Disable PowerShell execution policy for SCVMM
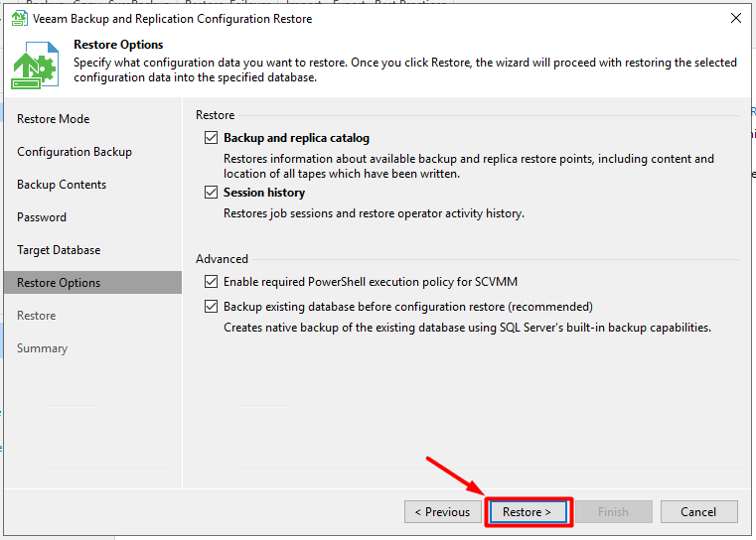 coord(212,281)
